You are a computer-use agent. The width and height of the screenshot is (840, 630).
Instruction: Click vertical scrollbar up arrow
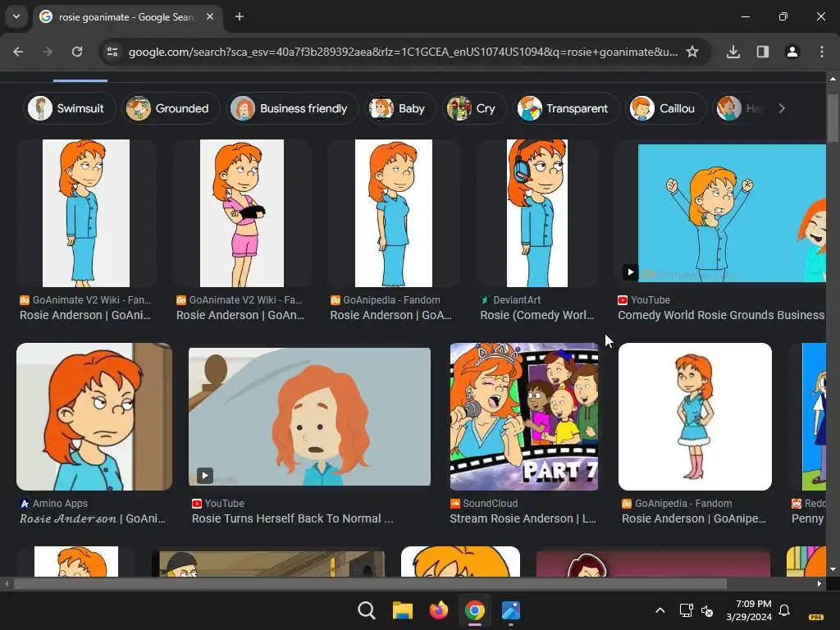click(x=833, y=78)
